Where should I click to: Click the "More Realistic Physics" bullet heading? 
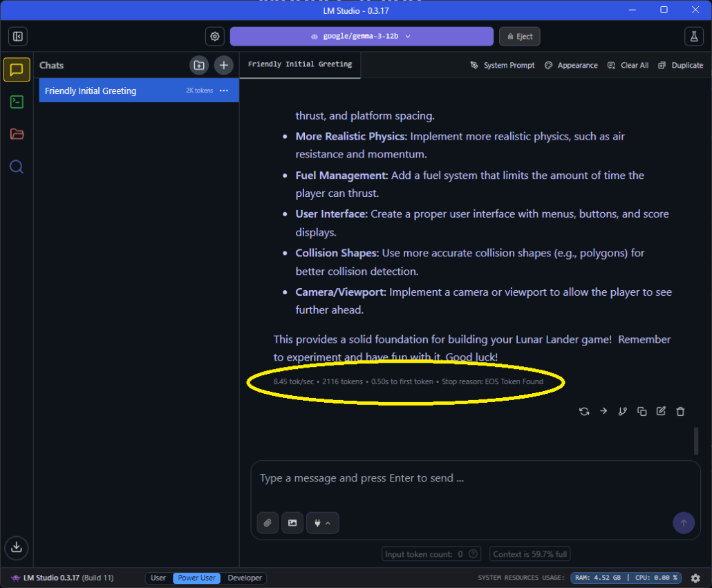[x=351, y=137]
